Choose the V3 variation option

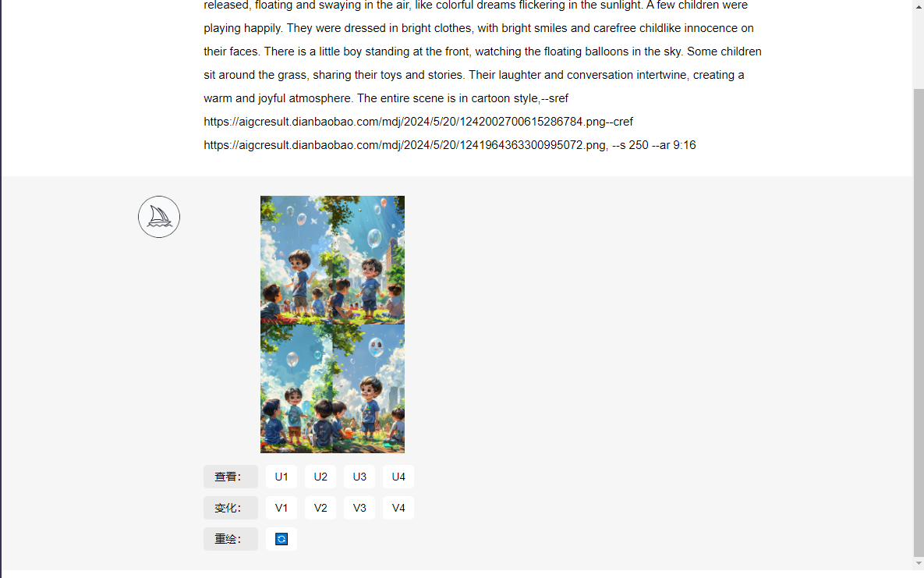click(x=359, y=508)
